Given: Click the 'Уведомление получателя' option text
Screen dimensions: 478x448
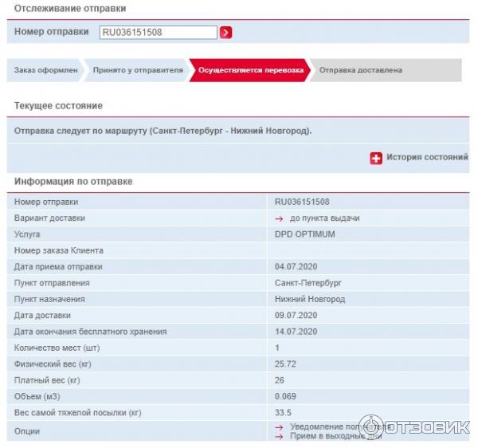Looking at the screenshot, I should (340, 426).
